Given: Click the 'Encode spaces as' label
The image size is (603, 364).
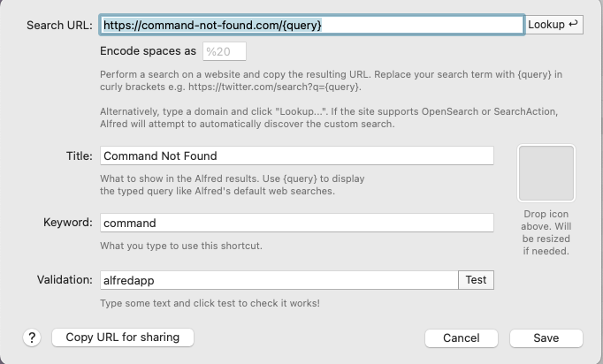Looking at the screenshot, I should pos(148,51).
